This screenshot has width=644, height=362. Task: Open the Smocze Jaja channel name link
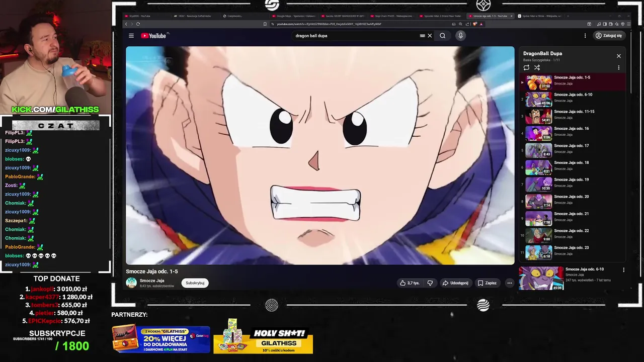click(x=152, y=281)
